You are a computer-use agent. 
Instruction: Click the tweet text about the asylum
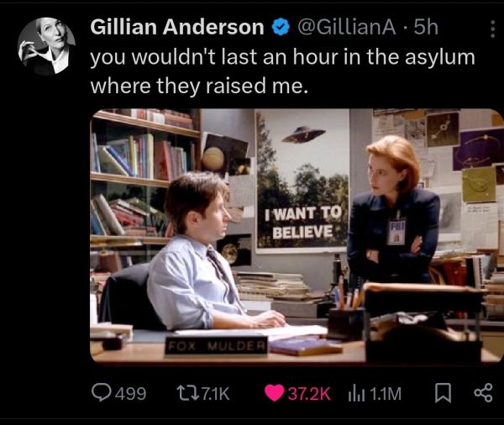(282, 71)
